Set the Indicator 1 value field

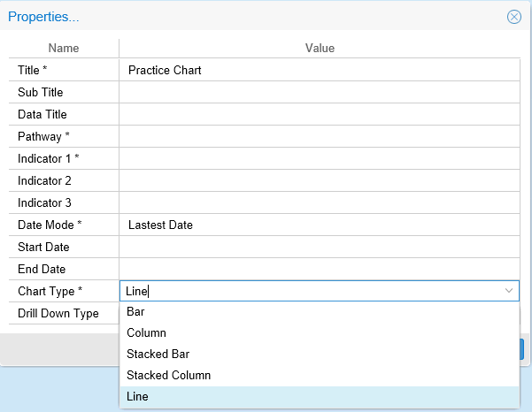point(319,158)
